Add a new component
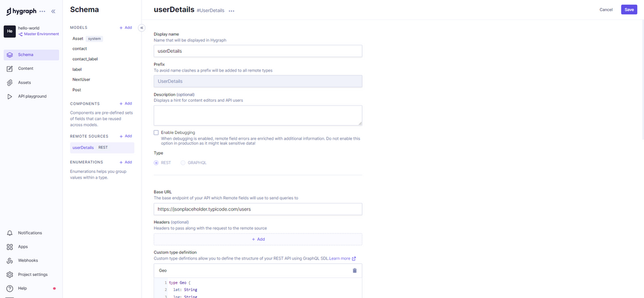The height and width of the screenshot is (298, 644). click(126, 104)
